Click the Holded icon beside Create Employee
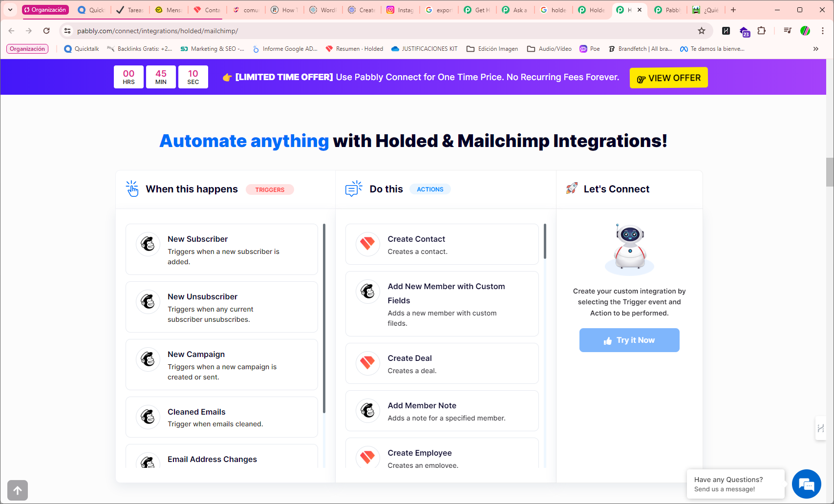The width and height of the screenshot is (834, 504). point(368,457)
